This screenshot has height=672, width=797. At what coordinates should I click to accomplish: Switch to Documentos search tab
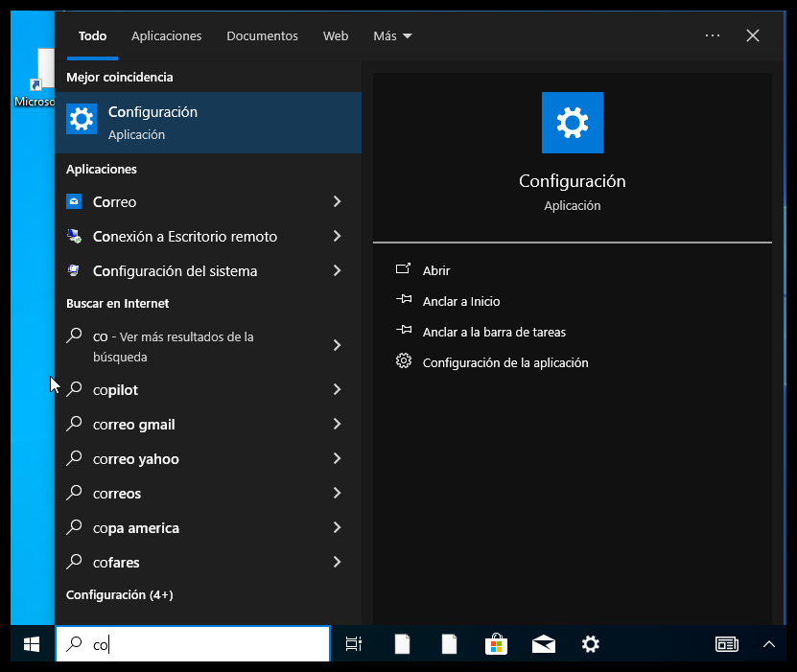tap(262, 36)
